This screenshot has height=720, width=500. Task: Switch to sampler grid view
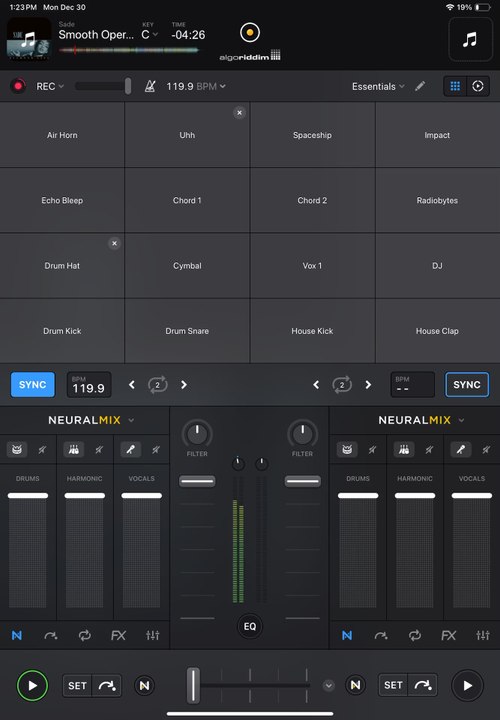(455, 86)
